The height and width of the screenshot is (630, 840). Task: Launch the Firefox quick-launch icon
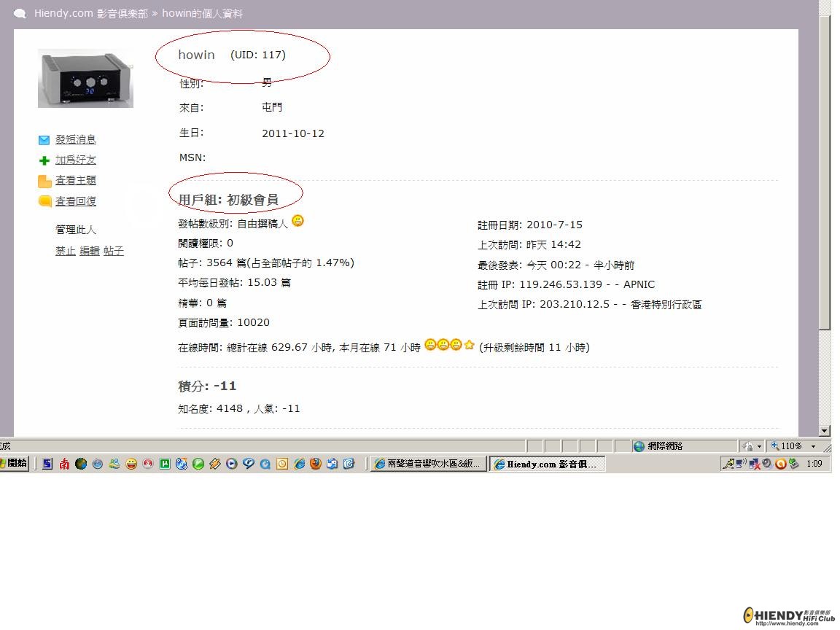[x=316, y=464]
